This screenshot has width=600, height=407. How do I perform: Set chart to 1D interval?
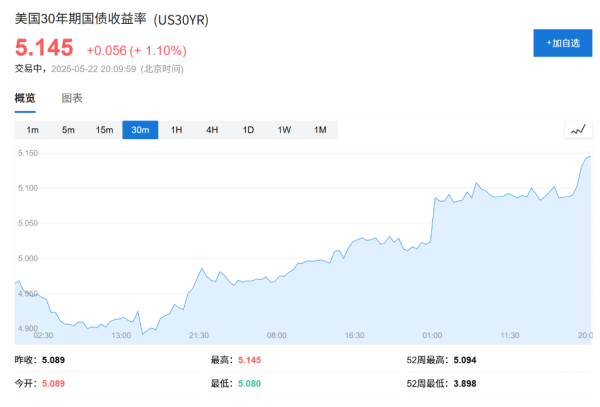click(x=248, y=130)
